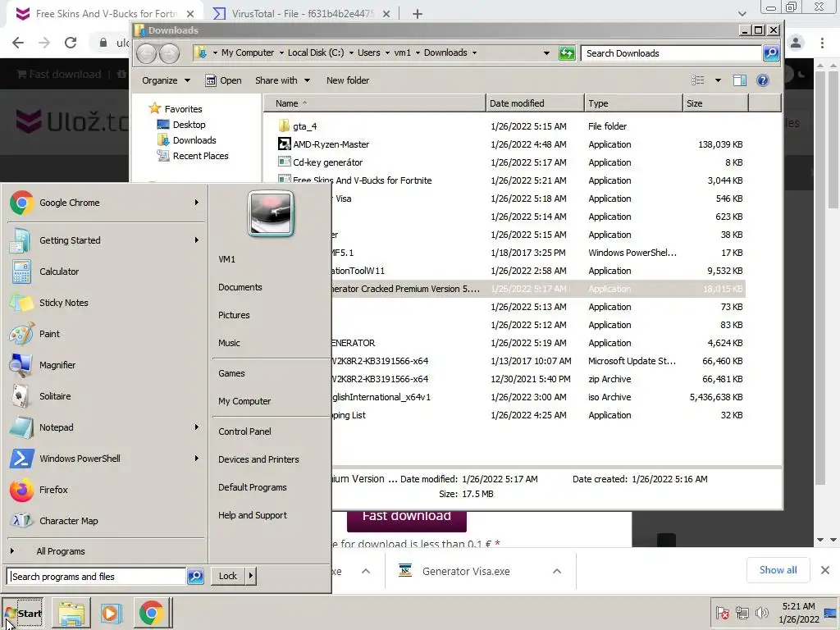Reload the page in Chrome
840x630 pixels.
(x=71, y=43)
